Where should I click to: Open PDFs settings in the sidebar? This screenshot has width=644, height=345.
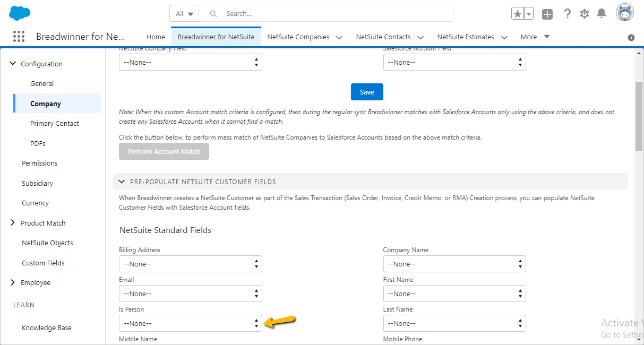[x=38, y=143]
